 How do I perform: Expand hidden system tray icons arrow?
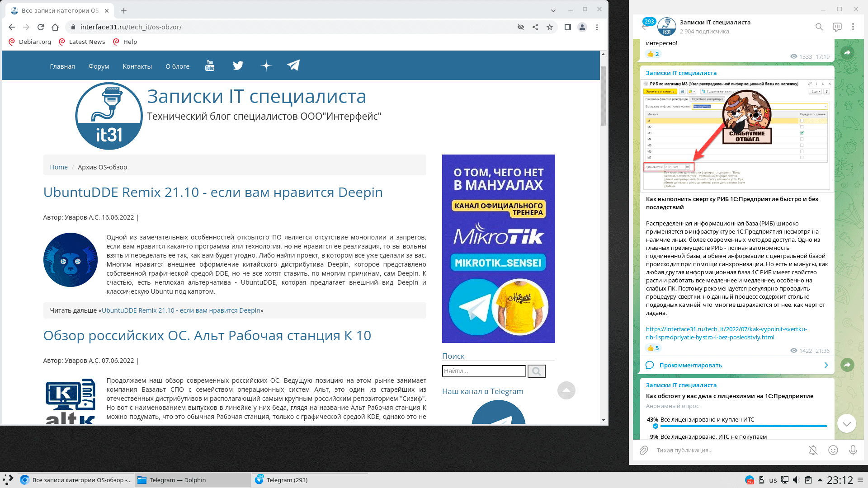click(820, 480)
